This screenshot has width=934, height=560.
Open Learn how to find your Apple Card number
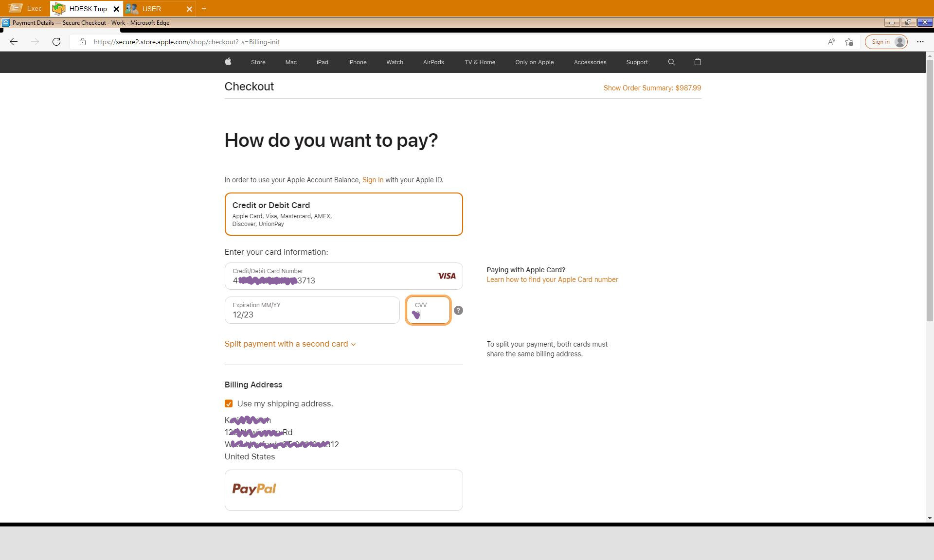pos(552,280)
